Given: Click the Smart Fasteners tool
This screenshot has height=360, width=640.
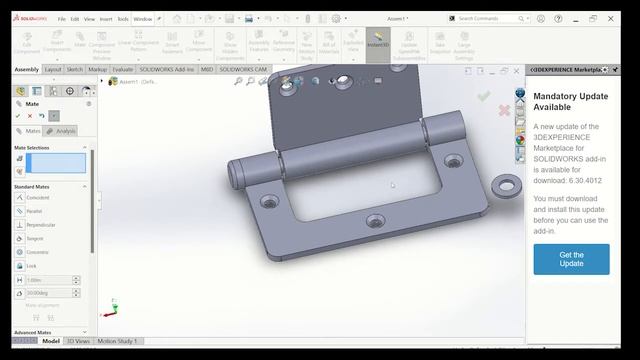Looking at the screenshot, I should [x=172, y=42].
